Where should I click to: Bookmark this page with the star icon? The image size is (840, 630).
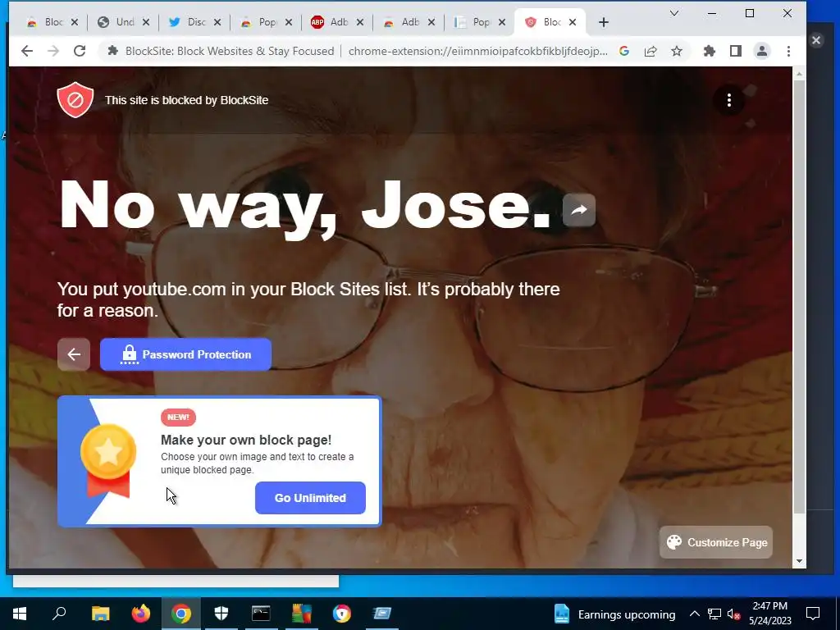coord(677,51)
